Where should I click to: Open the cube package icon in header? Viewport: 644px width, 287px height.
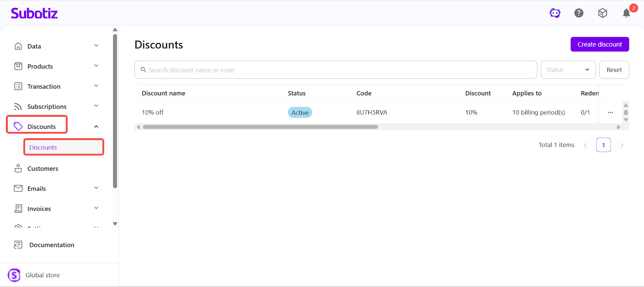tap(603, 13)
